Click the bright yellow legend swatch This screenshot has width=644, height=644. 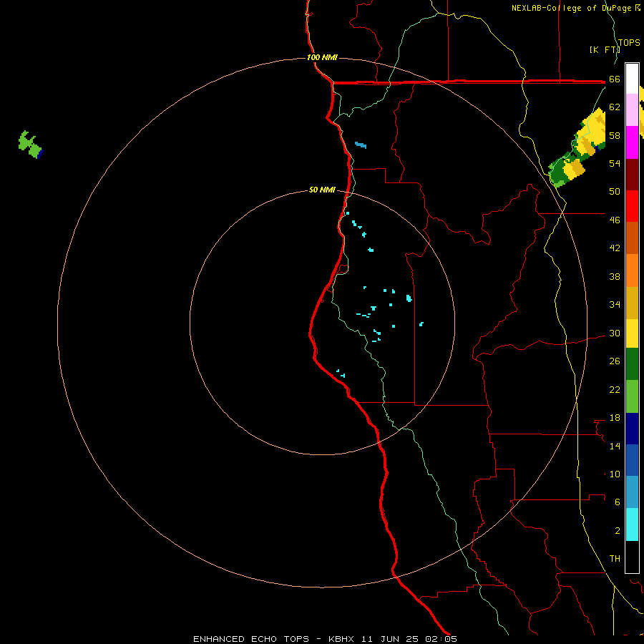632,333
